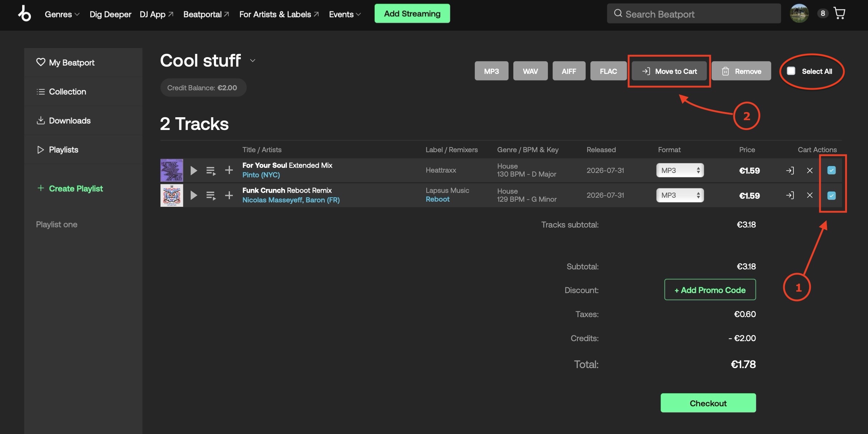
Task: Click the Taxes value €0.60
Action: point(745,314)
